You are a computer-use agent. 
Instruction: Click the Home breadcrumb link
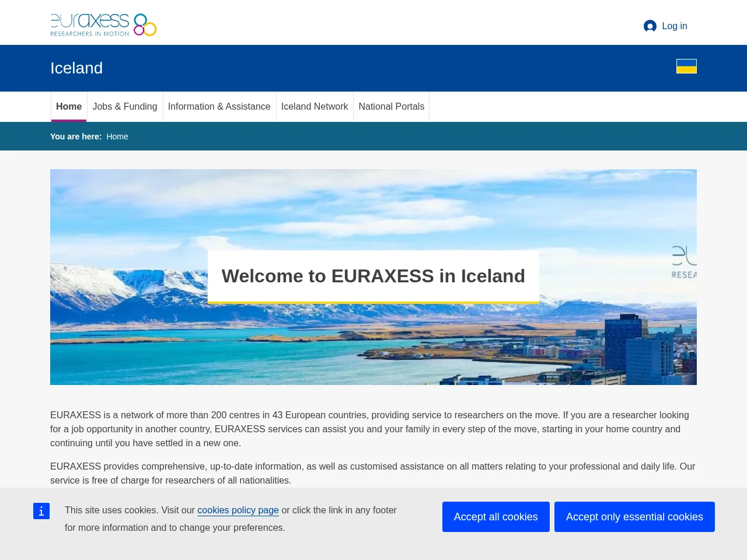(117, 136)
